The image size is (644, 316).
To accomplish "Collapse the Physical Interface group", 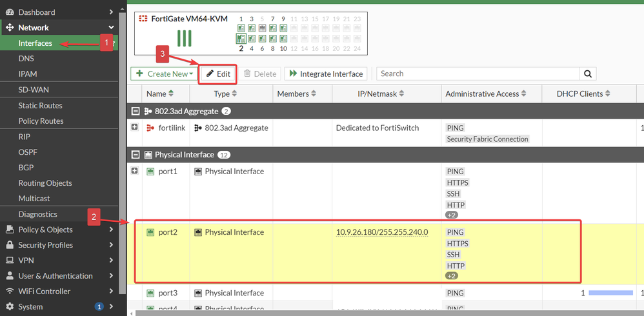I will coord(134,155).
